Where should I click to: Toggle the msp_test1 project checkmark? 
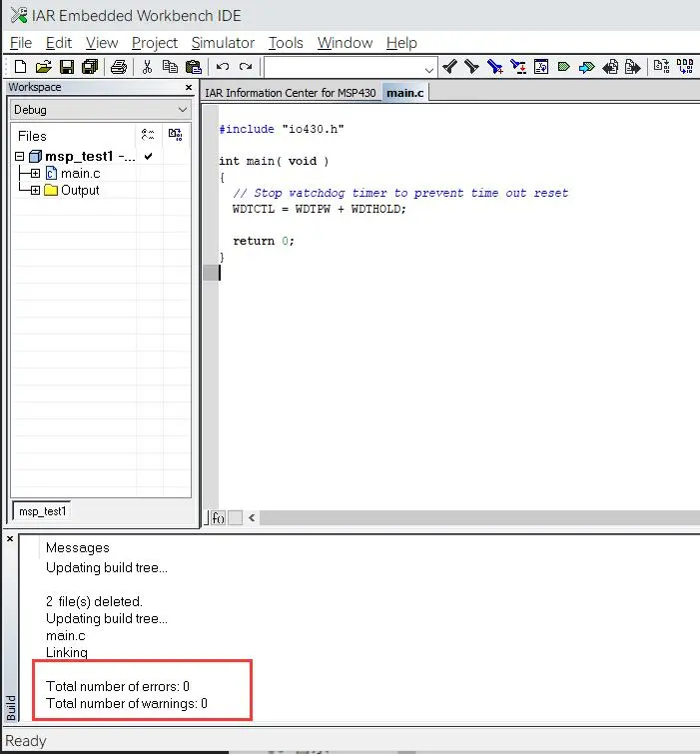148,157
